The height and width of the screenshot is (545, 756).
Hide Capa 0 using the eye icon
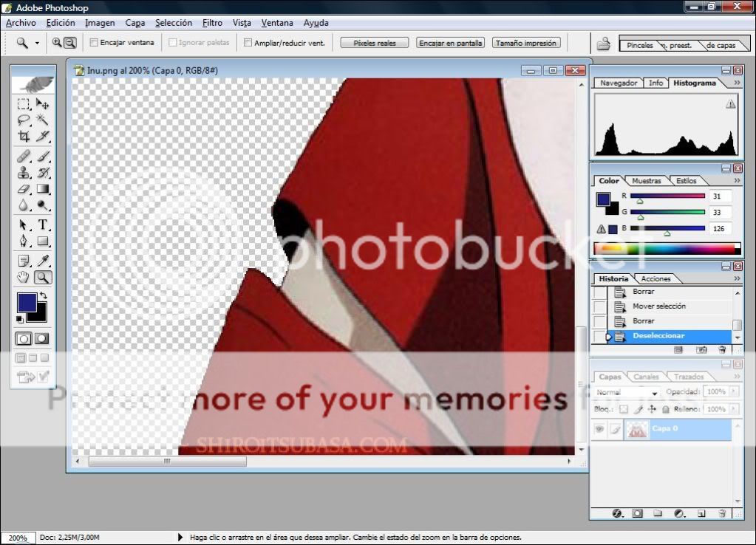[x=599, y=429]
